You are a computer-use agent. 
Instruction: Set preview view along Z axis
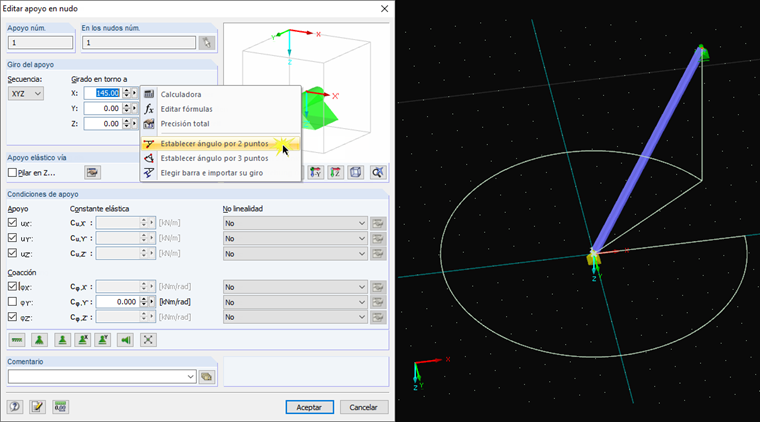tap(335, 172)
